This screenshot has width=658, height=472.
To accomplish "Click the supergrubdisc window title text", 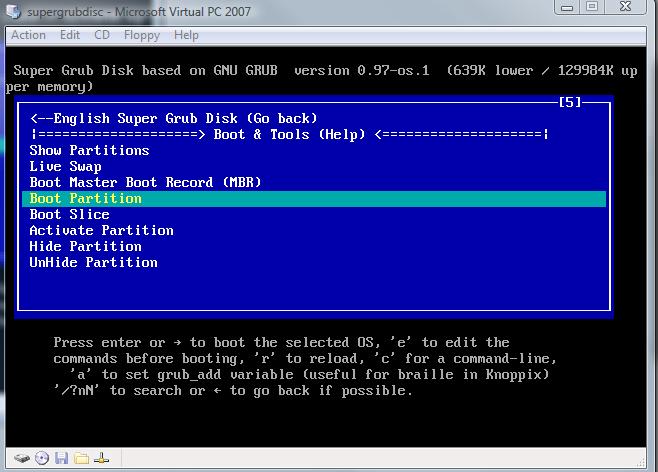I will pos(139,11).
